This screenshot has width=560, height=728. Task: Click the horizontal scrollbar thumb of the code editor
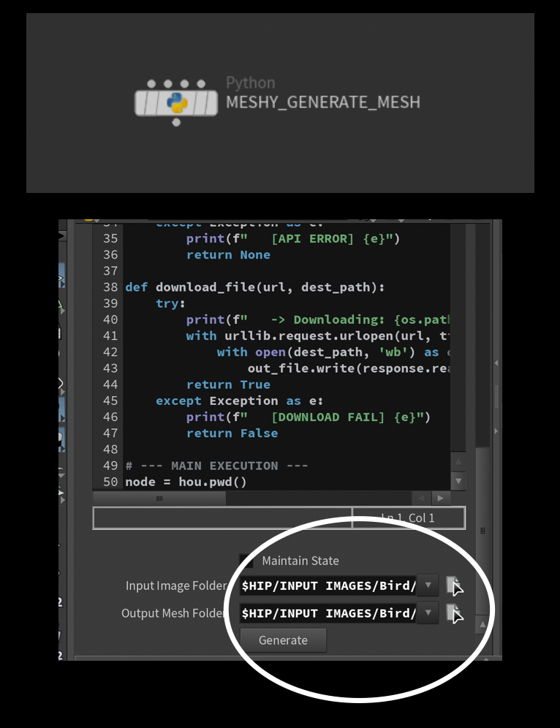[x=159, y=498]
